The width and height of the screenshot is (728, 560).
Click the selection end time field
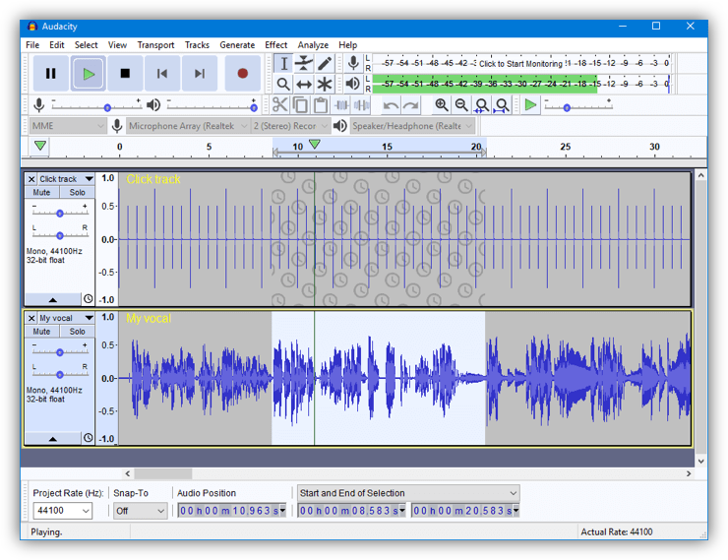(465, 511)
